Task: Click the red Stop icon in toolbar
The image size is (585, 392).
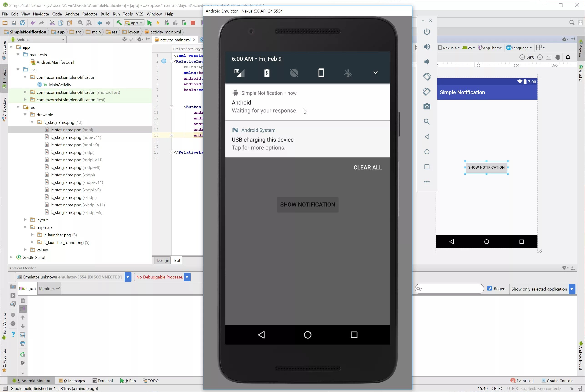Action: point(193,23)
